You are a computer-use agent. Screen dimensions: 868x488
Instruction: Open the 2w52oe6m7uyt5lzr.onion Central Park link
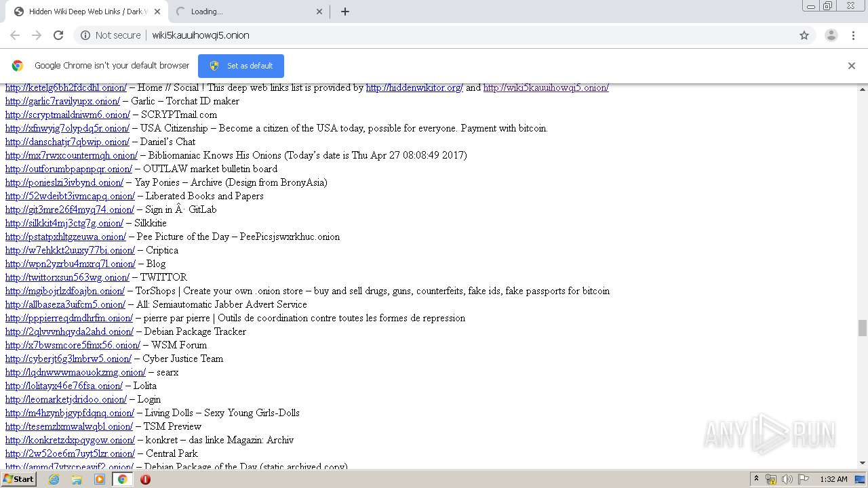[70, 453]
